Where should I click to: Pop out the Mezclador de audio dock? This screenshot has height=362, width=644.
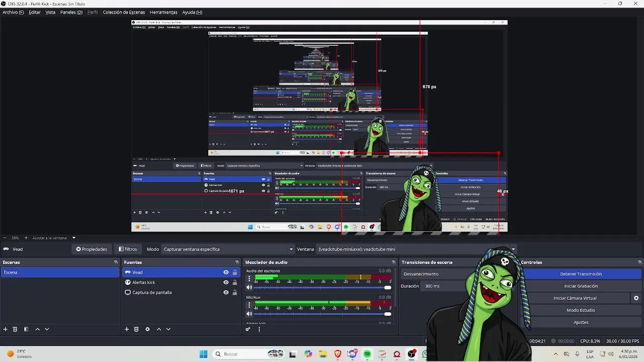coord(393,262)
